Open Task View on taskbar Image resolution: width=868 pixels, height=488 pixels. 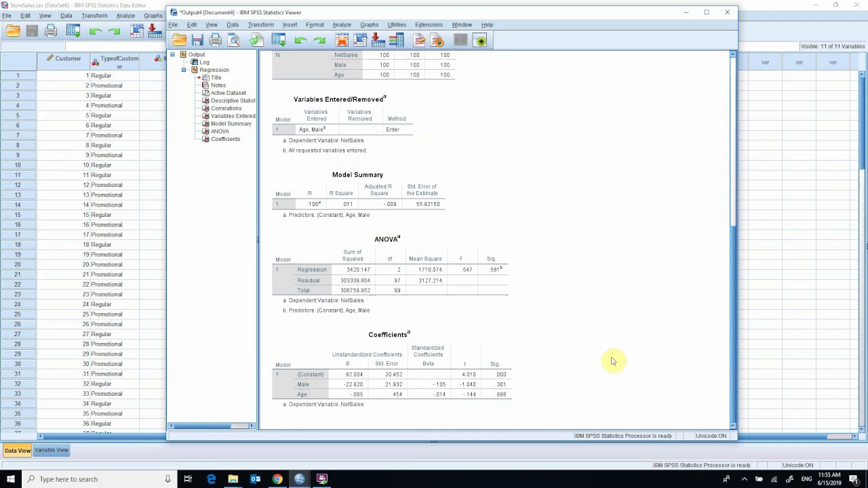tap(188, 479)
